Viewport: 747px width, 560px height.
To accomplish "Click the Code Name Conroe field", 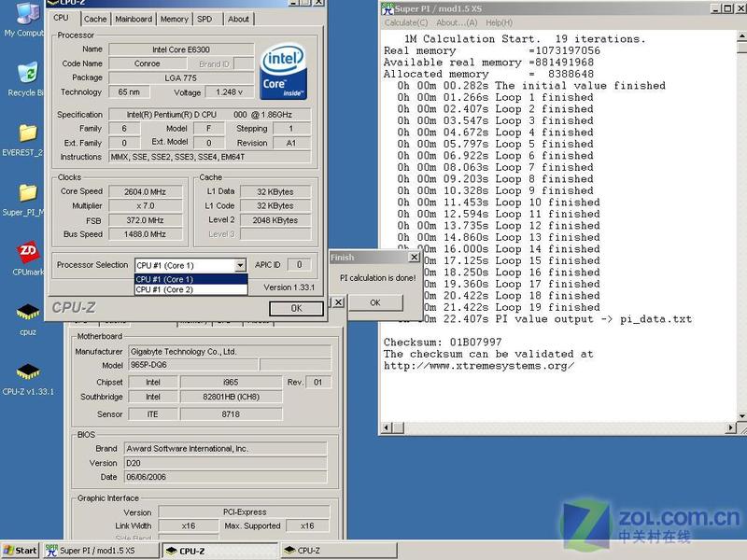I will click(147, 63).
